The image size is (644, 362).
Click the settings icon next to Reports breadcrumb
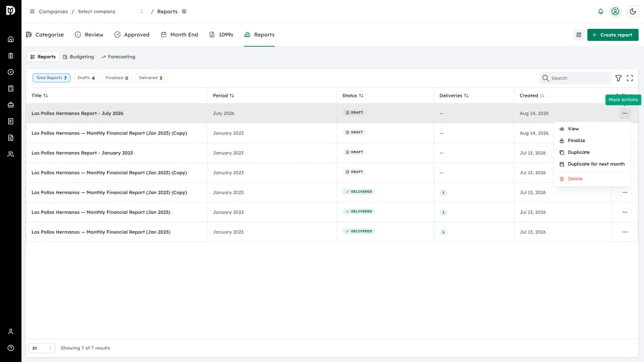coord(184,11)
